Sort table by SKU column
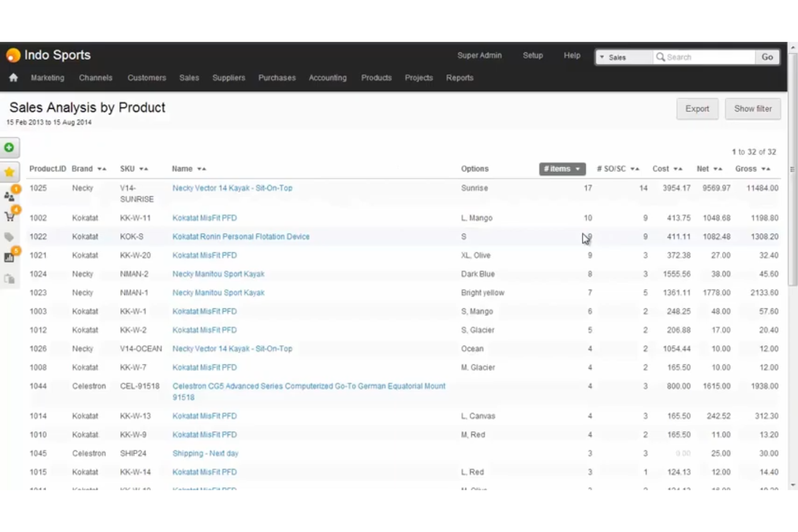The width and height of the screenshot is (798, 532). 134,169
